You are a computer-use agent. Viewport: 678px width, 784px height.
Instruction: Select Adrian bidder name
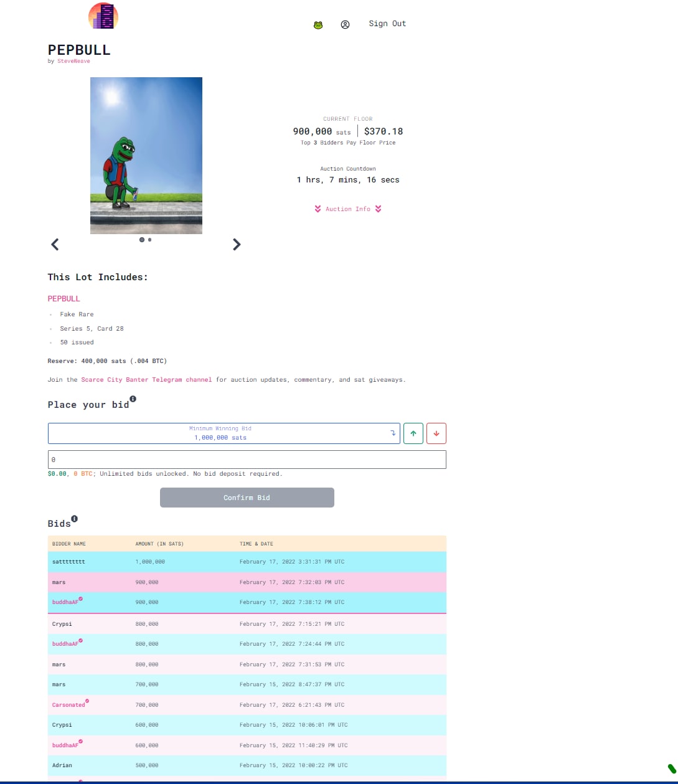tap(62, 765)
